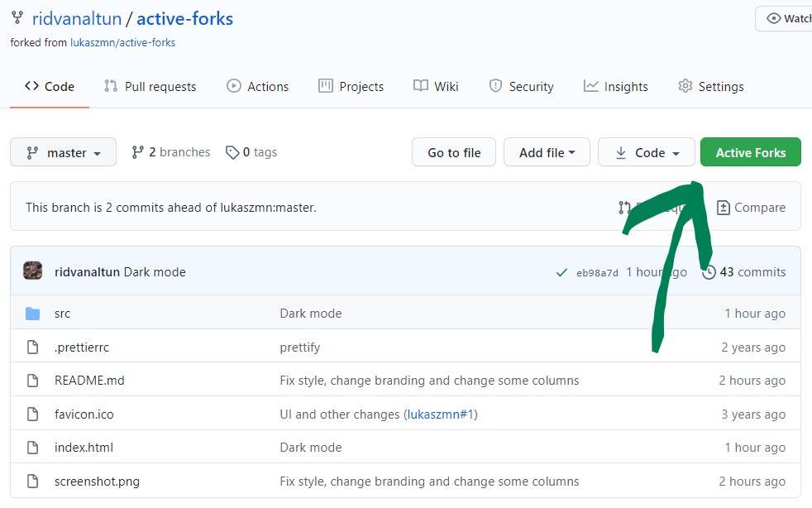View the 0 tags link

tap(251, 152)
